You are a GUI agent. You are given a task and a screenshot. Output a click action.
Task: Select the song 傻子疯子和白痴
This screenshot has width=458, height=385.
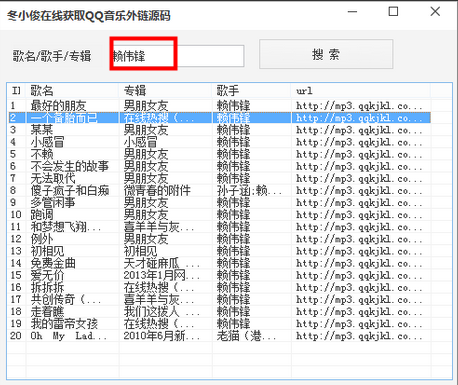pos(70,190)
